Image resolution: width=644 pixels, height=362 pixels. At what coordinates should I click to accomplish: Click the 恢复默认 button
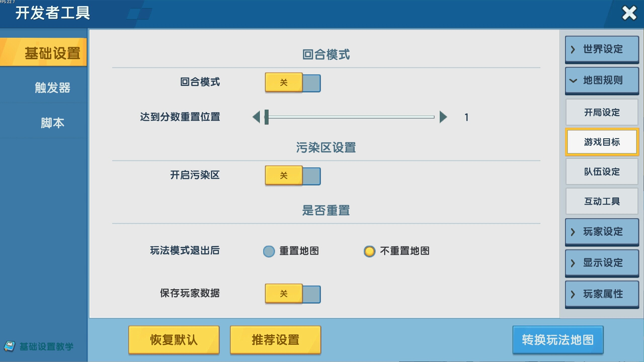pyautogui.click(x=174, y=340)
